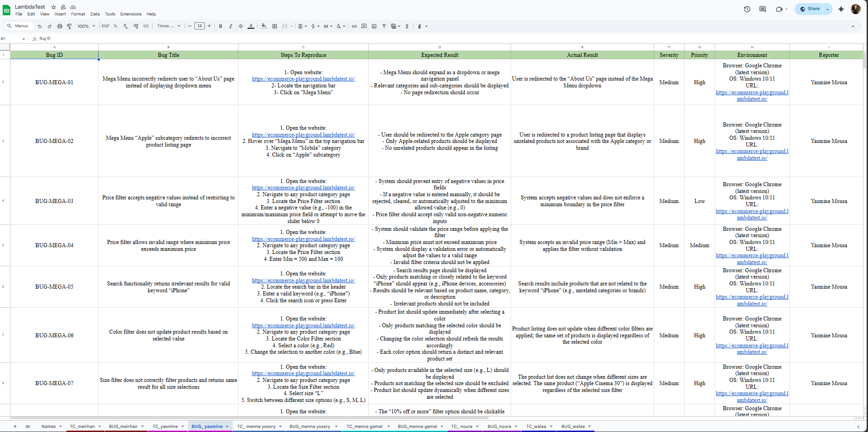Open BUG_yasmine tab options arrow
The image size is (868, 432).
pyautogui.click(x=227, y=427)
